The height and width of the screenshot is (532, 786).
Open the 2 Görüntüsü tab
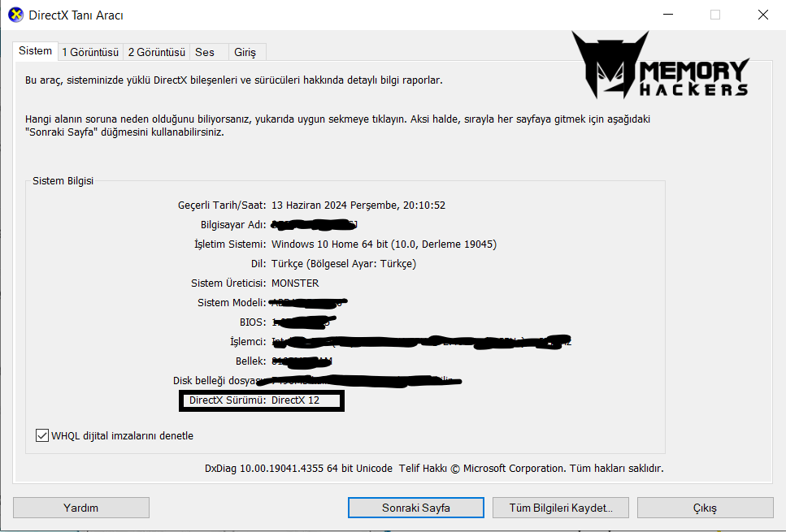pyautogui.click(x=156, y=52)
